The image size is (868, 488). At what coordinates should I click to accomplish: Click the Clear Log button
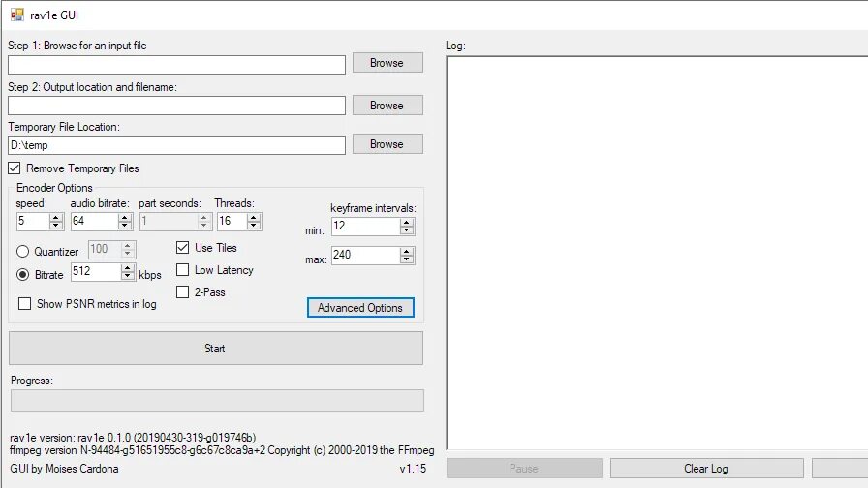click(x=707, y=469)
